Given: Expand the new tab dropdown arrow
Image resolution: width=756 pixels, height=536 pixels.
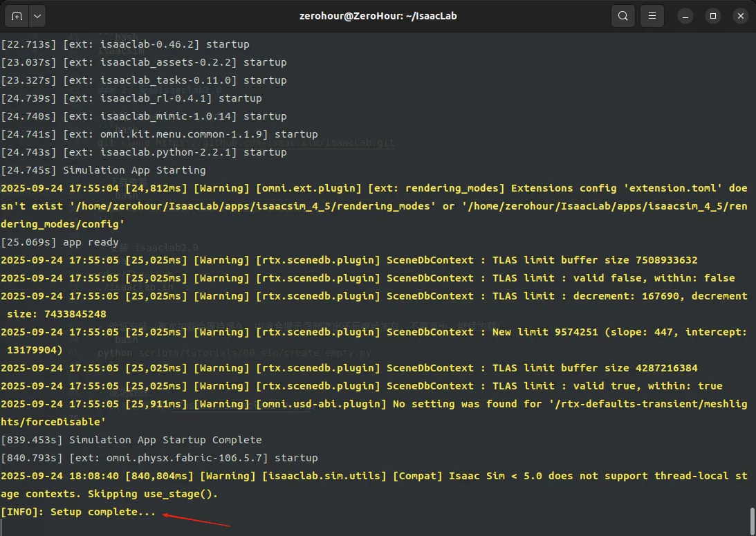Looking at the screenshot, I should [x=37, y=16].
